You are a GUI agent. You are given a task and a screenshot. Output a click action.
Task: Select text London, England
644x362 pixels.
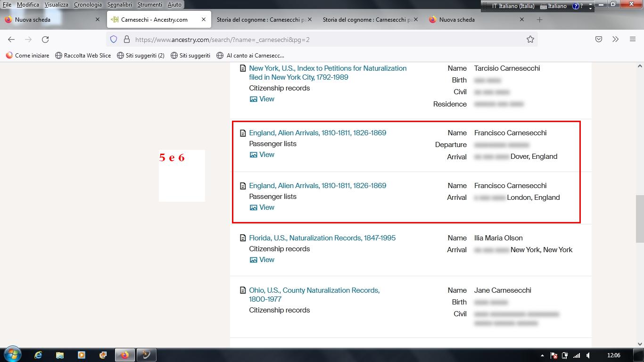tap(533, 197)
